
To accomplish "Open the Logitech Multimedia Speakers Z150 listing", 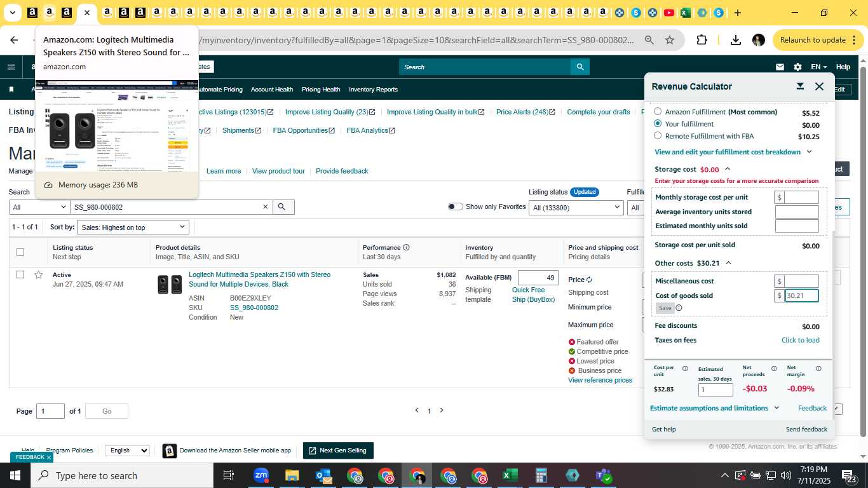I will click(x=259, y=280).
